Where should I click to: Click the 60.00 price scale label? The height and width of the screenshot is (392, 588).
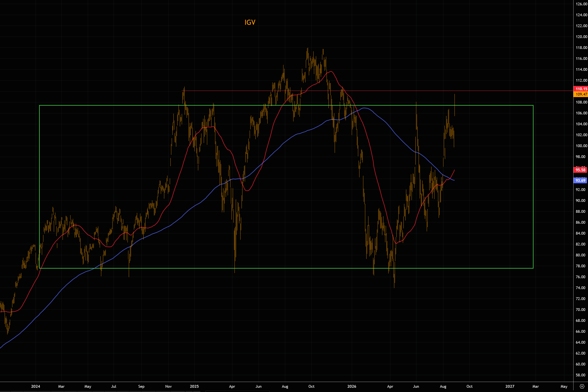pyautogui.click(x=581, y=364)
